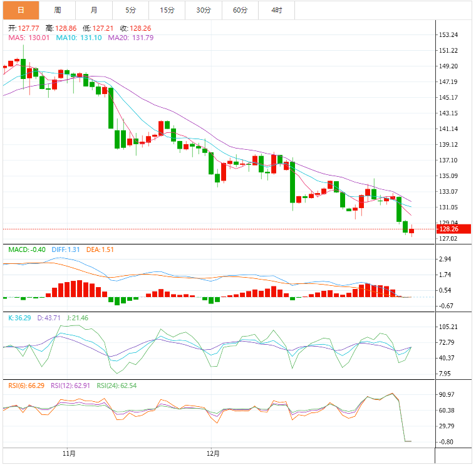Switch to the 15分 chart tab
476x467 pixels.
(167, 10)
